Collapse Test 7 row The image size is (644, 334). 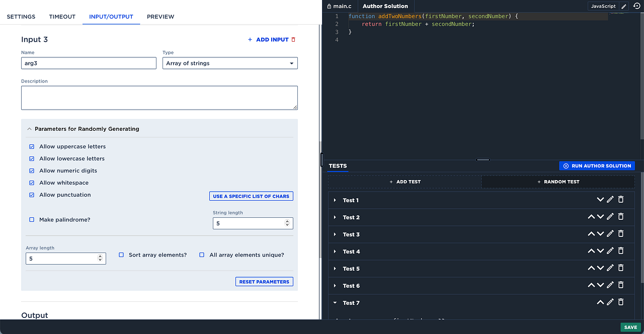coord(335,303)
